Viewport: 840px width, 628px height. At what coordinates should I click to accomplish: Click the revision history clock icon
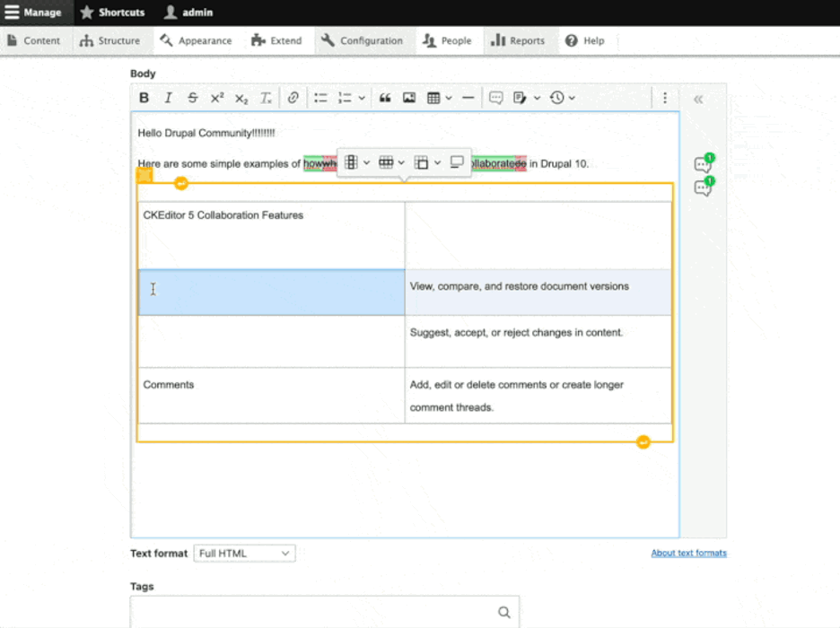click(557, 98)
